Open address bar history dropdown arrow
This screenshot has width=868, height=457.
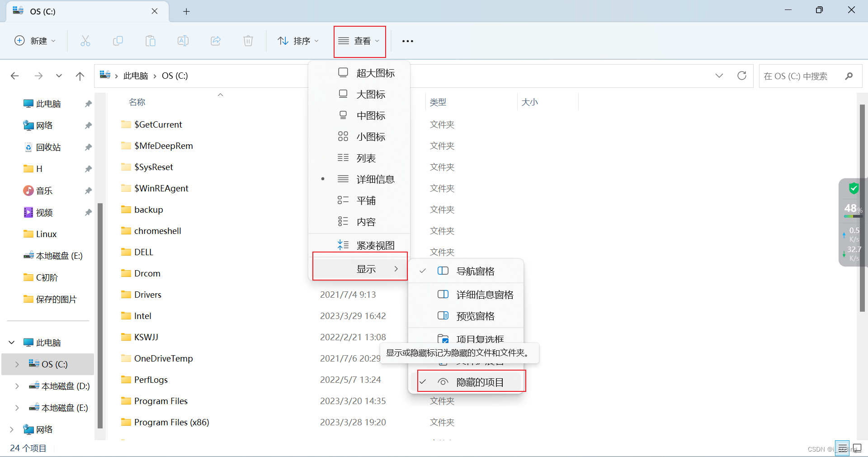click(x=719, y=76)
